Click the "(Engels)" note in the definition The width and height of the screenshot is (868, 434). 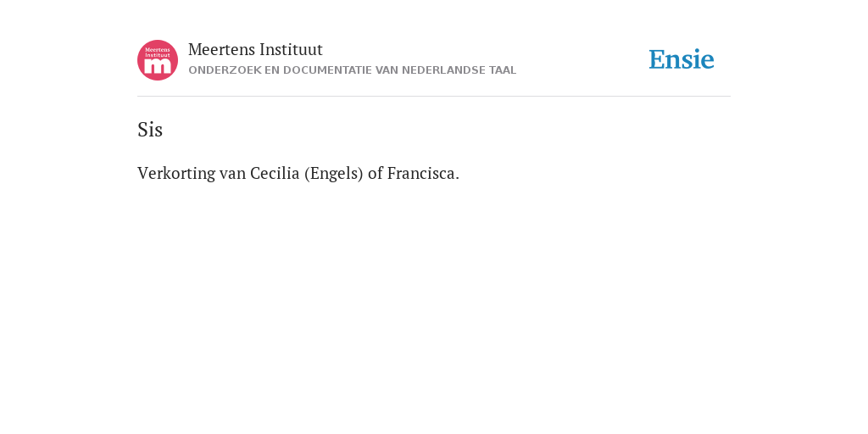334,174
